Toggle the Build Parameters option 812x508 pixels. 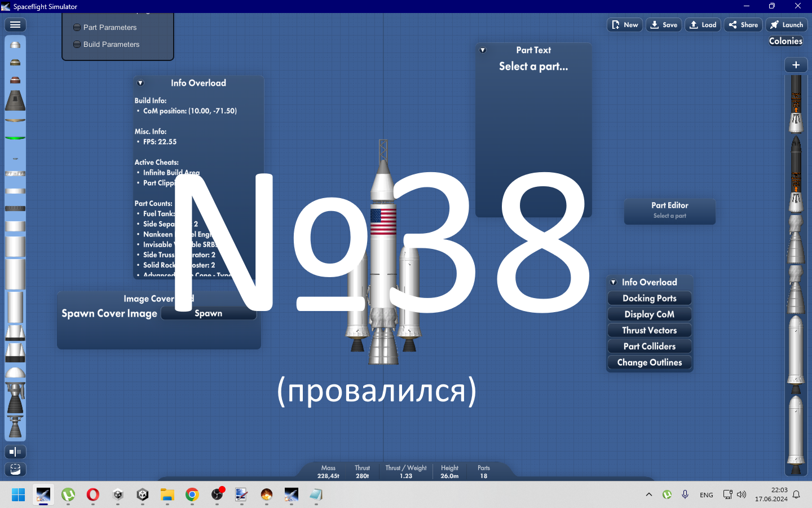point(107,44)
